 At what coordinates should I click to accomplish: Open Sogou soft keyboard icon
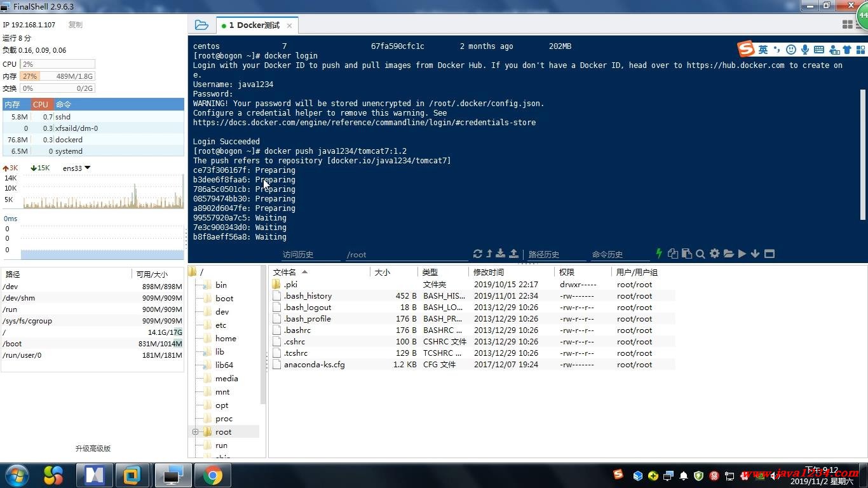819,50
